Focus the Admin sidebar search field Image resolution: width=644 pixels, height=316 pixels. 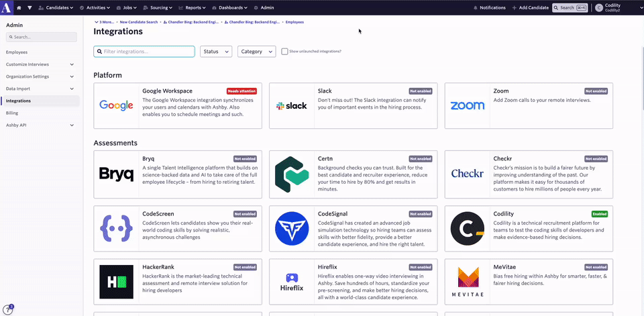pos(42,37)
